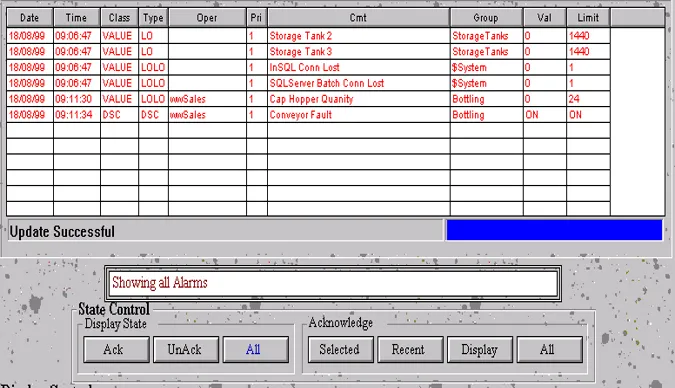Select the Cap Hopper Quanity alarm

(x=311, y=99)
